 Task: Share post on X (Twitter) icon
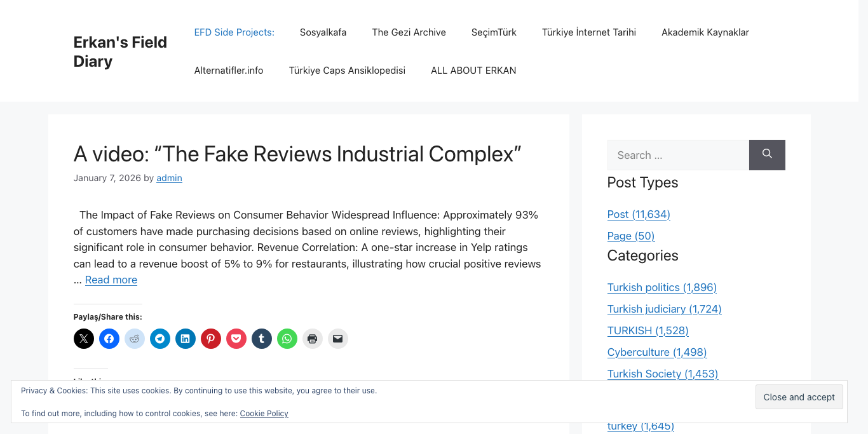[x=84, y=339]
